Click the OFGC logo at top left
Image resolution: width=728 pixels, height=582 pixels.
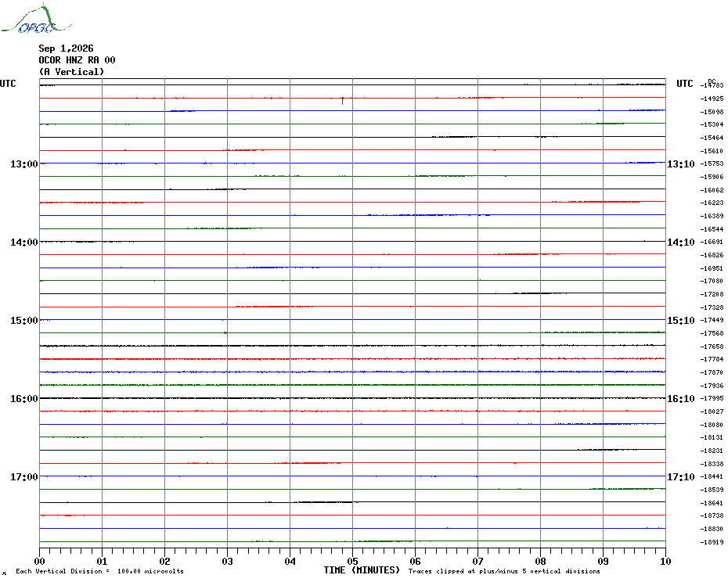[x=36, y=19]
